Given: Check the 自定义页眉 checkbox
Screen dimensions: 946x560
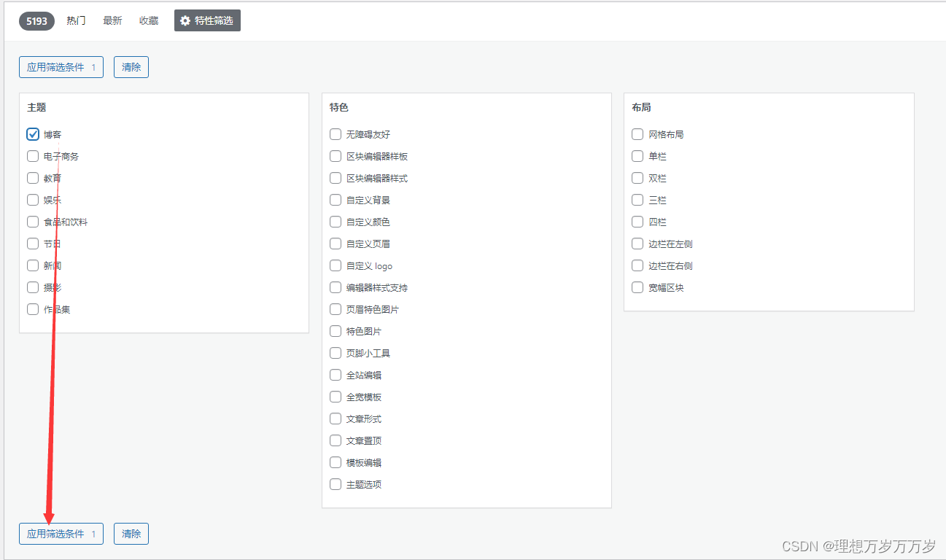Looking at the screenshot, I should (336, 244).
